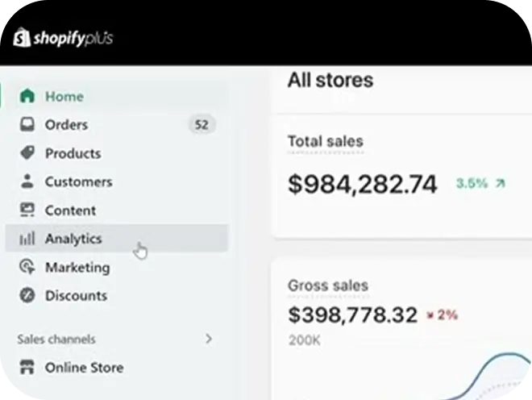Viewport: 532px width, 400px height.
Task: Click the Orders inbox icon
Action: coord(27,125)
